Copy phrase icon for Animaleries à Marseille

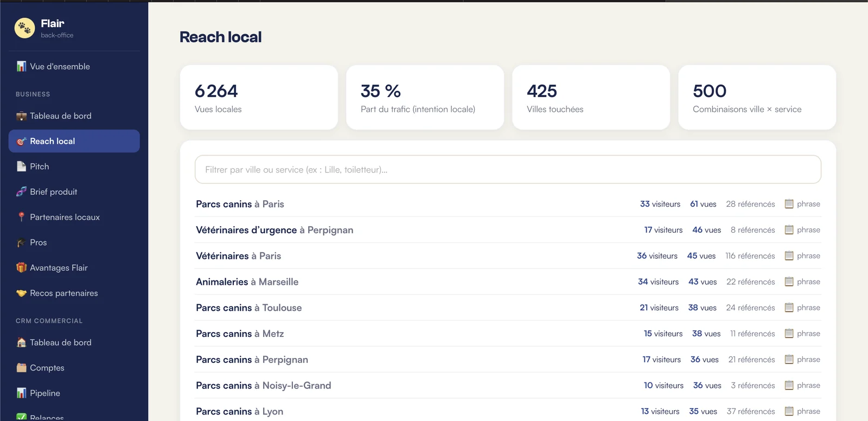click(x=789, y=282)
